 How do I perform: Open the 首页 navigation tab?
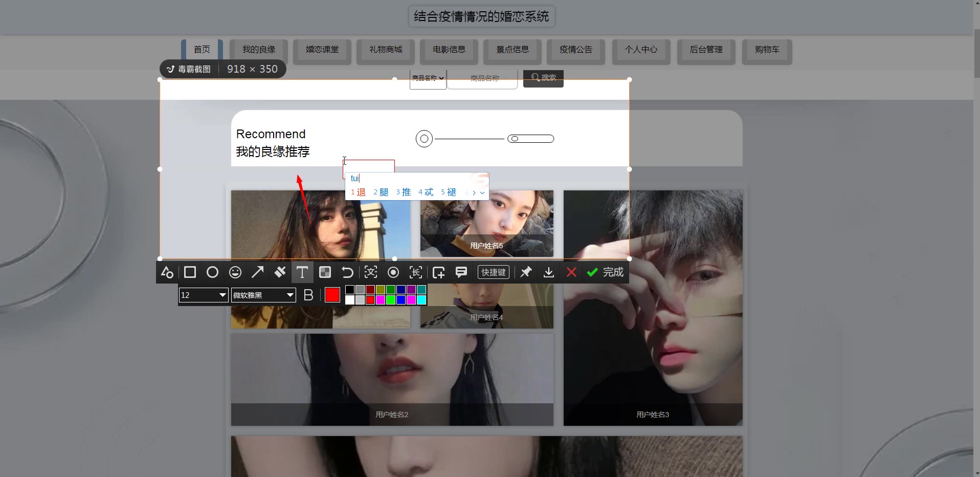(202, 50)
